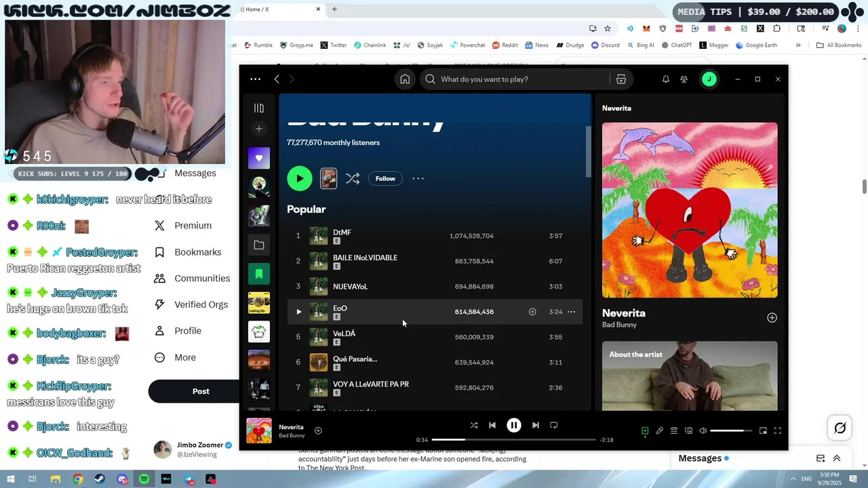
Task: Open the Grok floating button on X
Action: (x=840, y=428)
